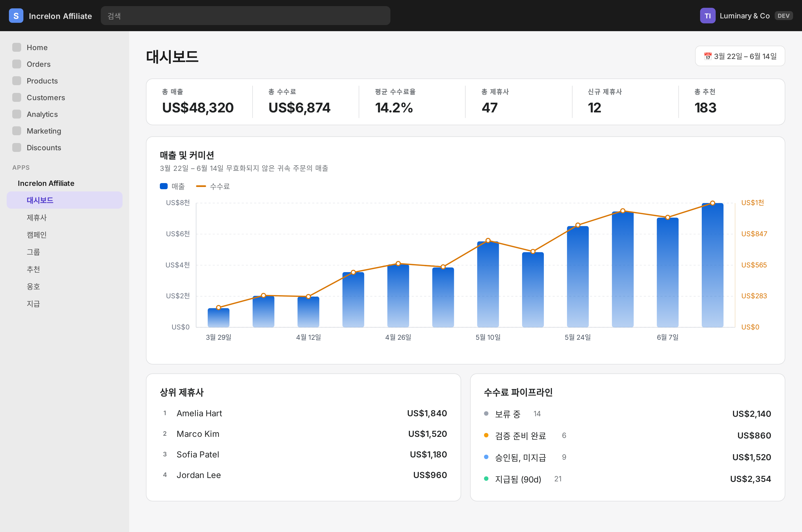Open 지급 page in sidebar
This screenshot has width=802, height=532.
coord(65,304)
